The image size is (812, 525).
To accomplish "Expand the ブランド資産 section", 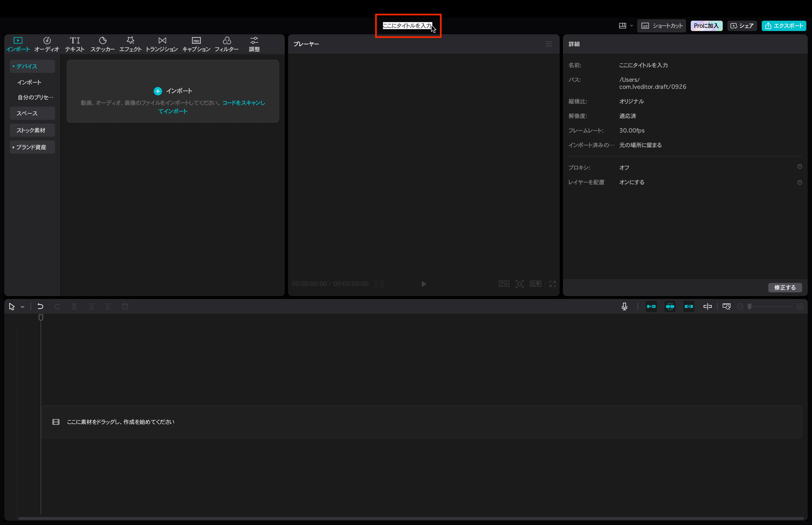I will click(32, 147).
